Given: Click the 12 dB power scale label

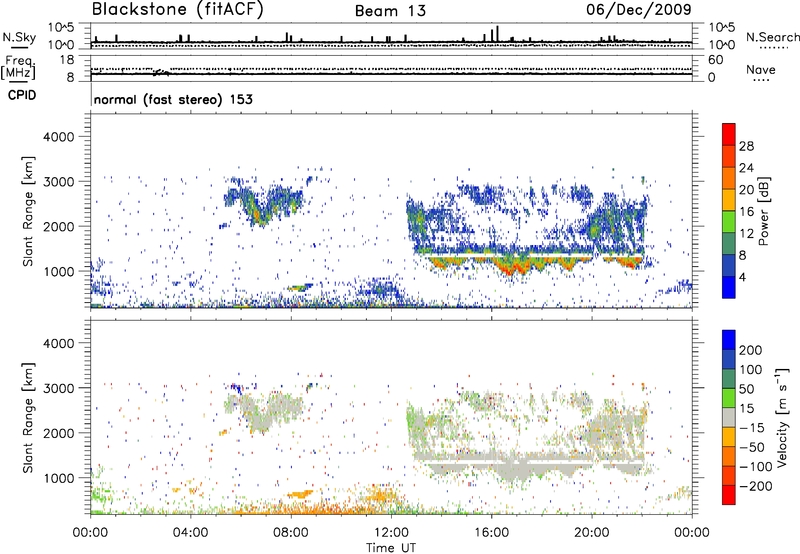Looking at the screenshot, I should click(x=746, y=234).
